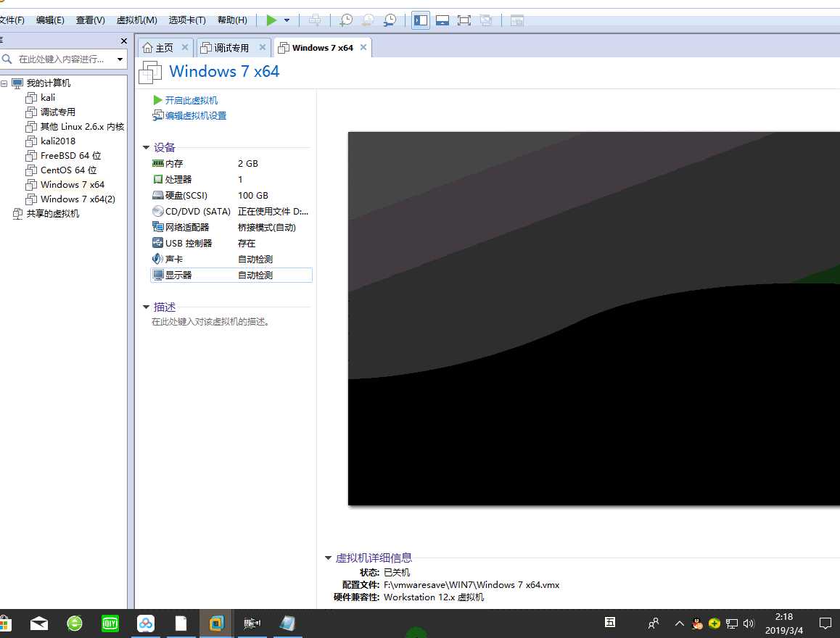840x638 pixels.
Task: Open the notification center icon
Action: point(825,623)
